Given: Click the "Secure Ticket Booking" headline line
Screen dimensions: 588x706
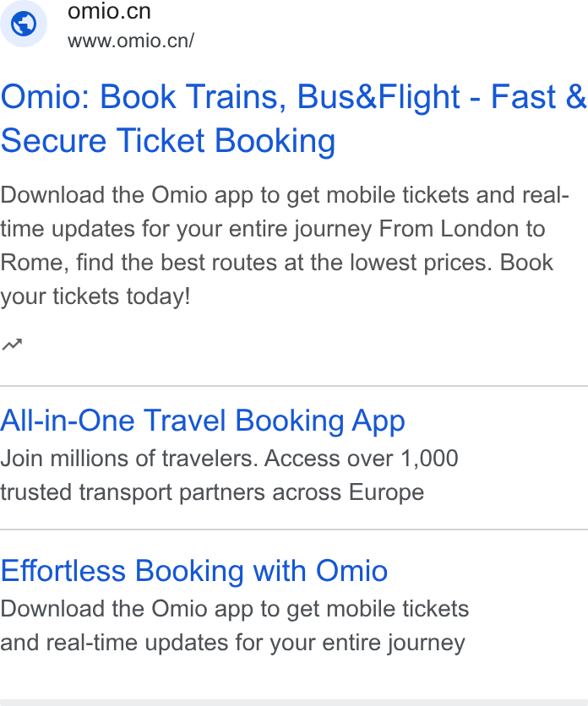Looking at the screenshot, I should pos(168,141).
